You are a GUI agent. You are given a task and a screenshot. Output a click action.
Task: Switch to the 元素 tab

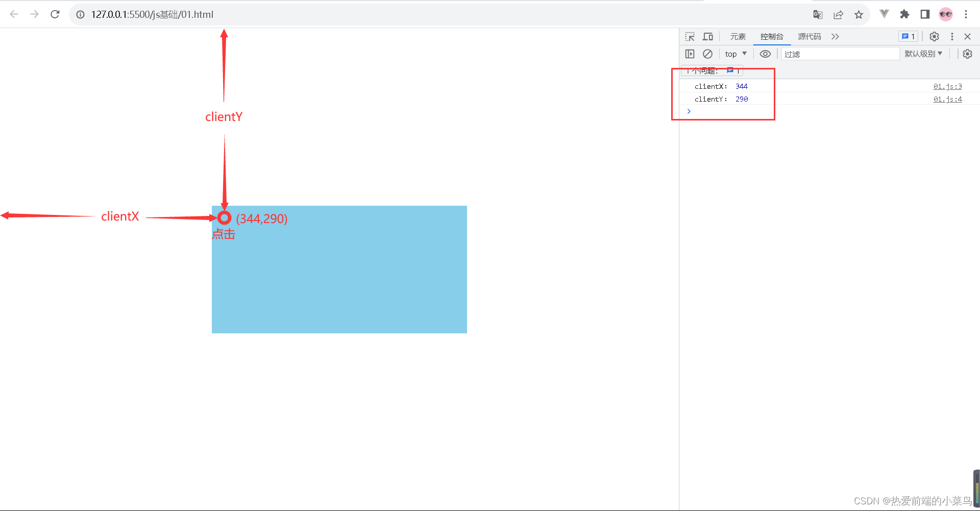pyautogui.click(x=738, y=37)
